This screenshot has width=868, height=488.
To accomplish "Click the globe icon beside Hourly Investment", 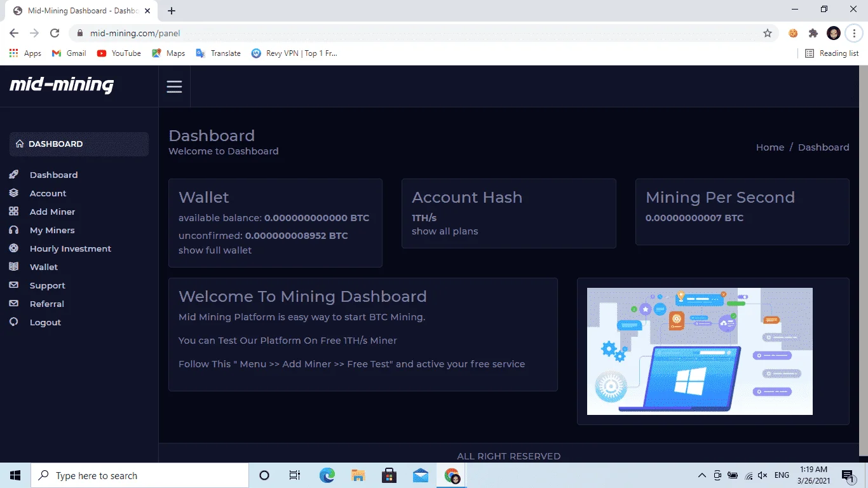I will click(14, 248).
